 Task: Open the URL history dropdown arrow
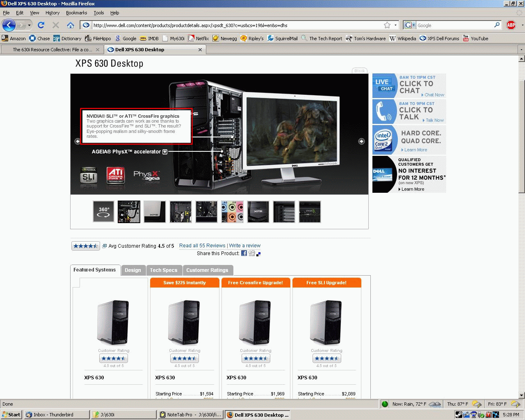coord(395,25)
